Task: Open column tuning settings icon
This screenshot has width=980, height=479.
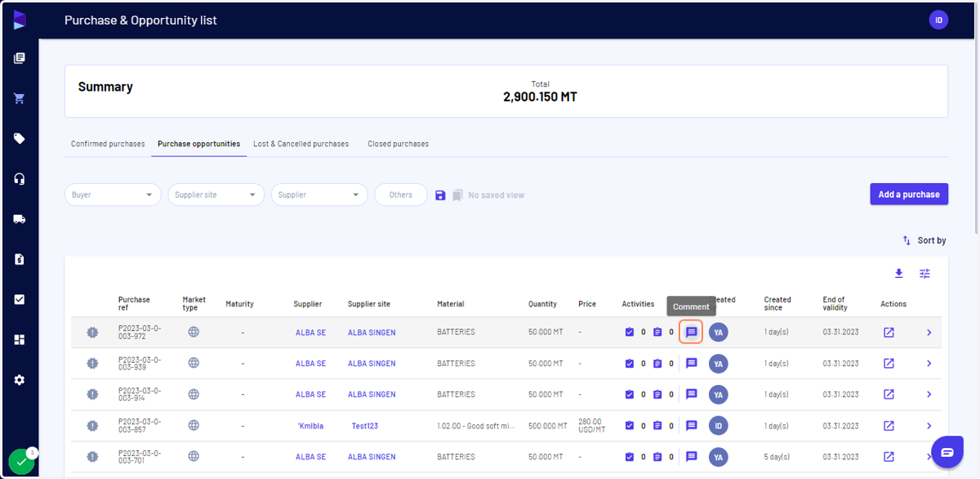Action: coord(924,274)
